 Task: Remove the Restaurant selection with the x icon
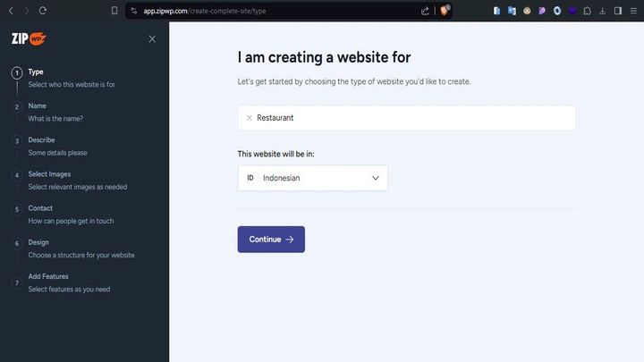pyautogui.click(x=249, y=118)
